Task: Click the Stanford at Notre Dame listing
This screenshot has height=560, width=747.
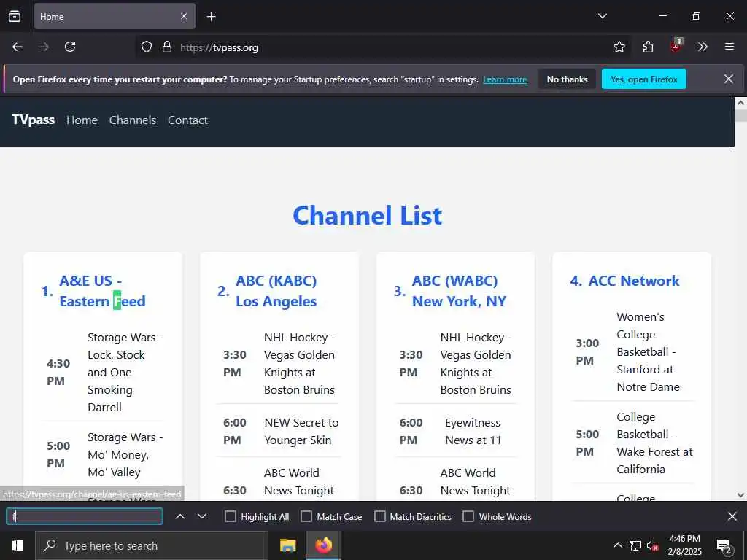Action: coord(648,352)
